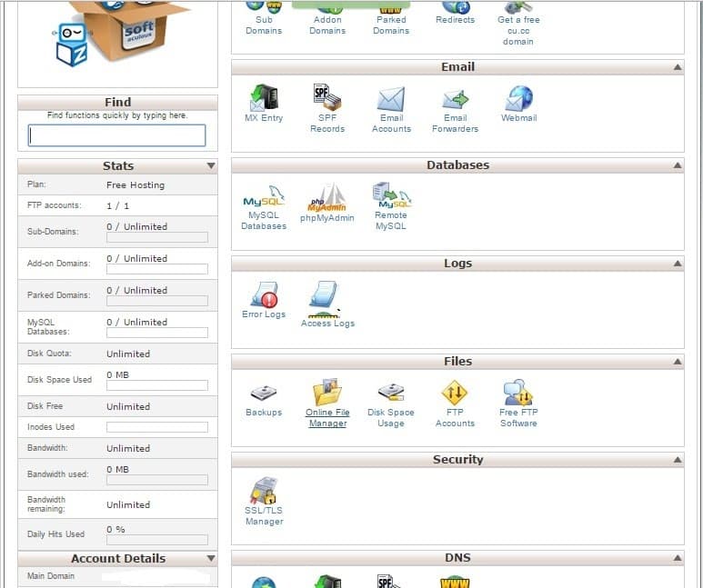The height and width of the screenshot is (588, 703).
Task: Click the Online File Manager text link
Action: tap(327, 418)
